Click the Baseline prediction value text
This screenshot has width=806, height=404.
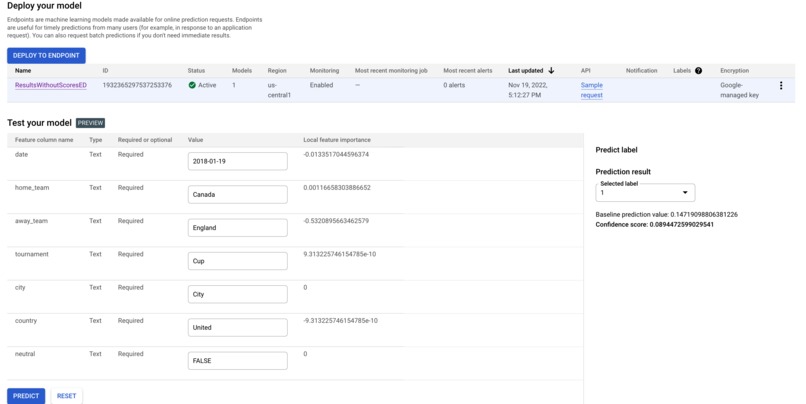coord(667,215)
